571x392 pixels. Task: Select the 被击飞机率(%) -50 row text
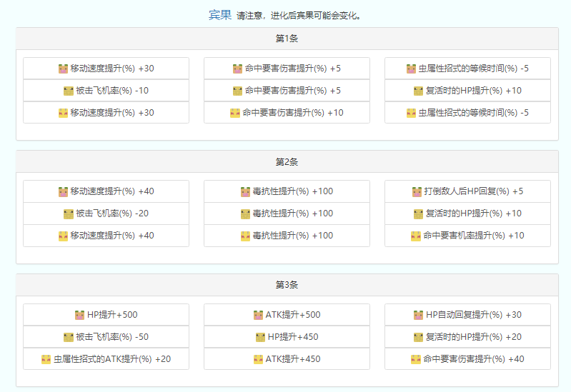pos(112,337)
